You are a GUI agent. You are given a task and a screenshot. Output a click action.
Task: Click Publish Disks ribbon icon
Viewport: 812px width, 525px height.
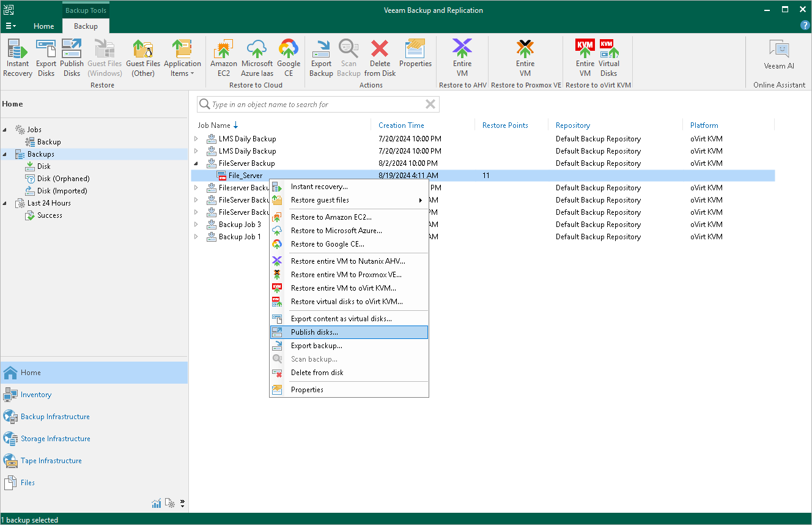tap(72, 58)
